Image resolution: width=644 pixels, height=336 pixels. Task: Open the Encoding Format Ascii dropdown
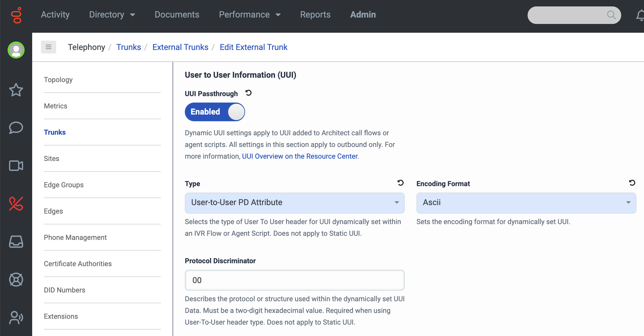(526, 203)
